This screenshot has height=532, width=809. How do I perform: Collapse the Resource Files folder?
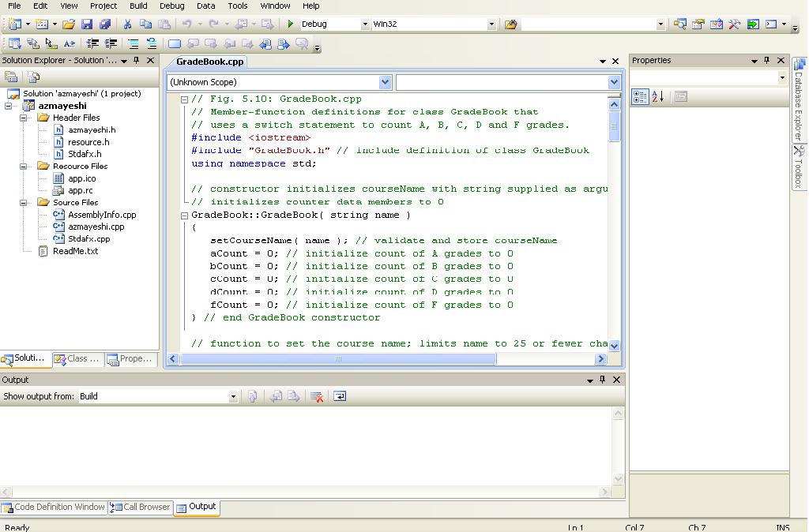point(23,167)
